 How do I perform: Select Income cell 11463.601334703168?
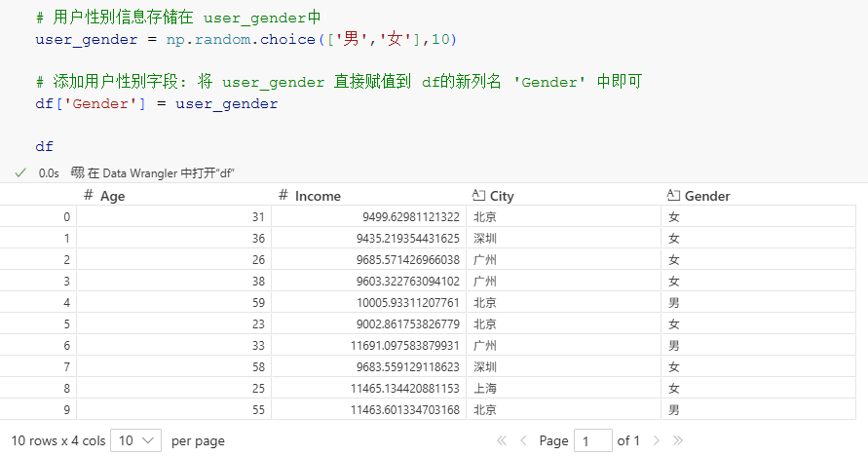368,409
